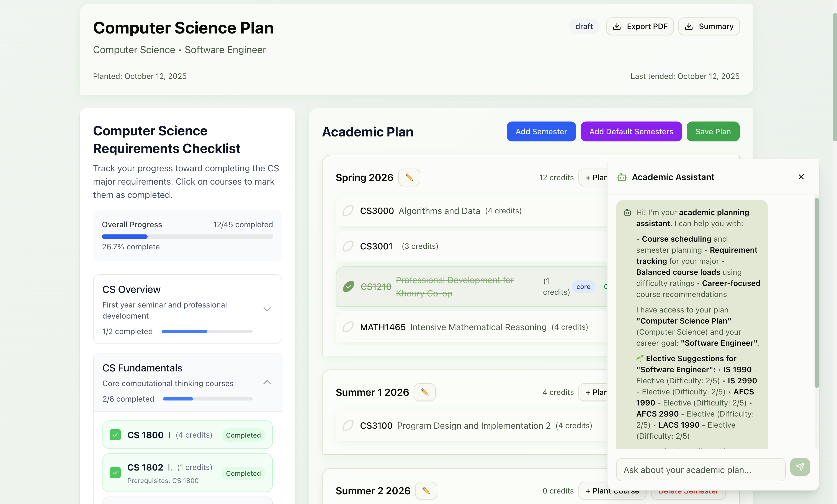
Task: Mark CS3100 course as completed
Action: [x=348, y=425]
